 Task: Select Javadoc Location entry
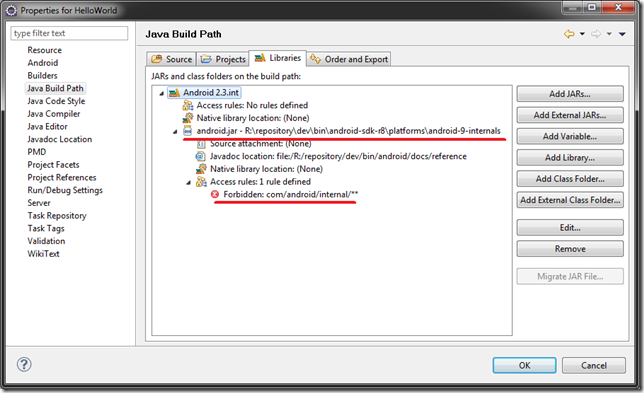(60, 139)
